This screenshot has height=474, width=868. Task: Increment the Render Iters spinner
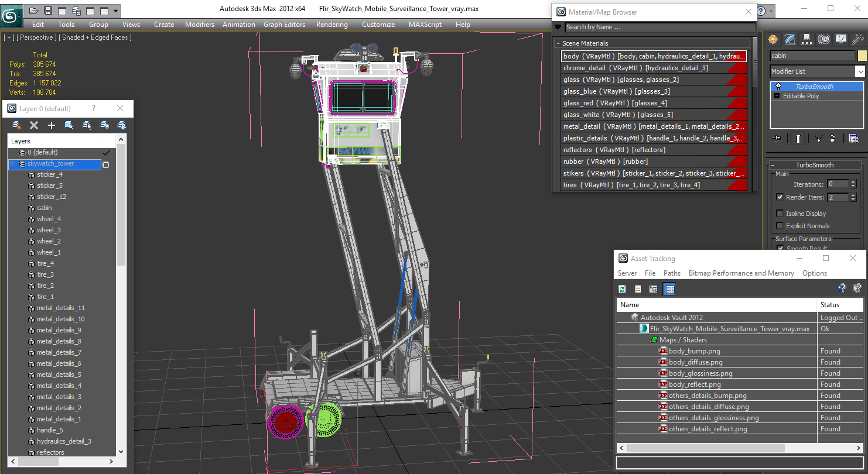(x=853, y=195)
